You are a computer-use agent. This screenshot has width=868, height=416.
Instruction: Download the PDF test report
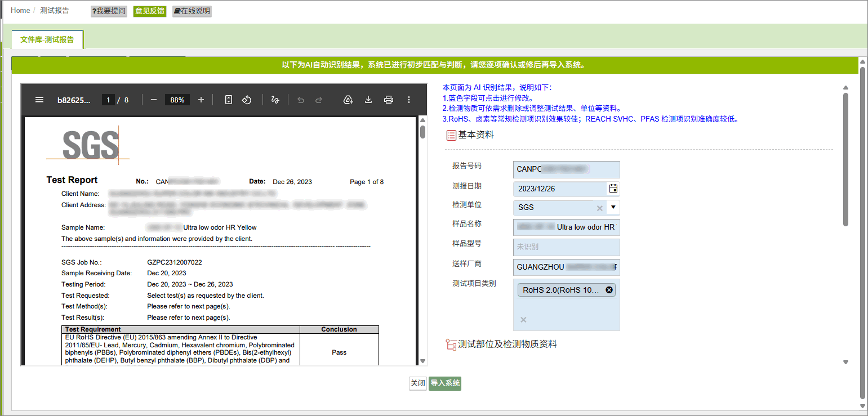[368, 100]
